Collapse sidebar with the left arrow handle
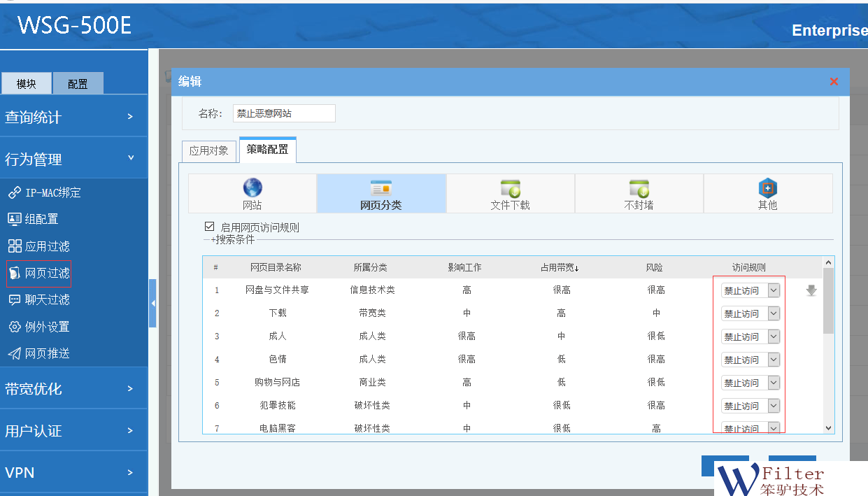Image resolution: width=868 pixels, height=496 pixels. (152, 303)
